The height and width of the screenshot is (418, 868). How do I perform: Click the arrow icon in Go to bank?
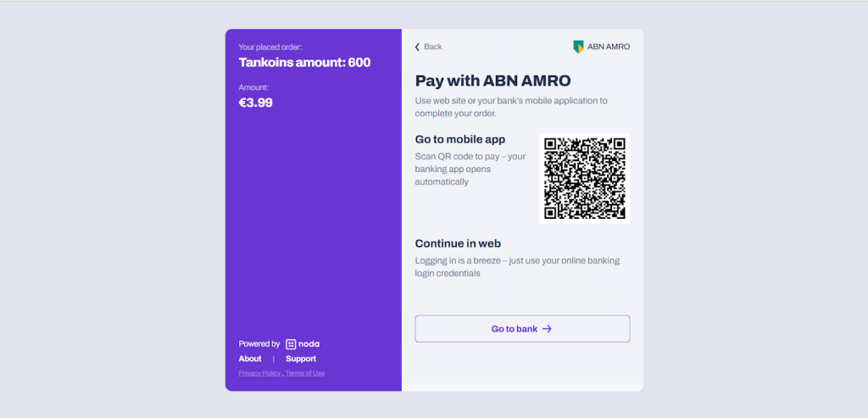(547, 329)
